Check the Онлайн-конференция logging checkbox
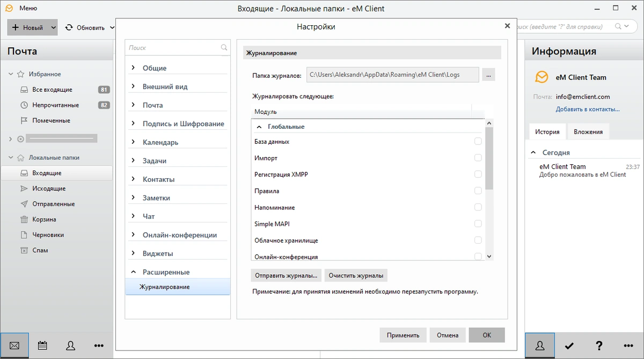The height and width of the screenshot is (359, 644). 478,257
